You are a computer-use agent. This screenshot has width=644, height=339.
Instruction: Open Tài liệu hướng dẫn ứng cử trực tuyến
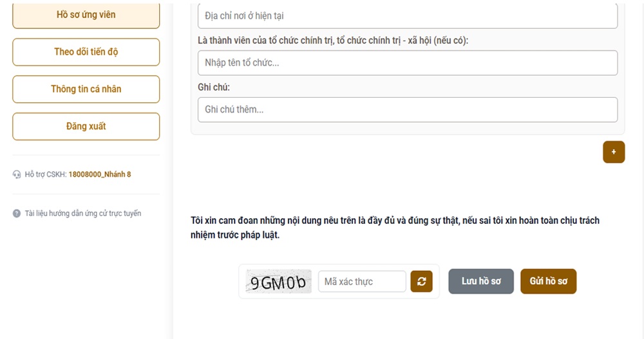[82, 214]
